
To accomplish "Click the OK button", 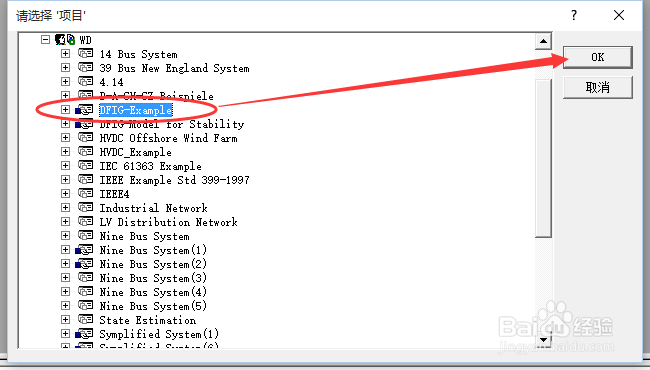I will click(x=597, y=57).
